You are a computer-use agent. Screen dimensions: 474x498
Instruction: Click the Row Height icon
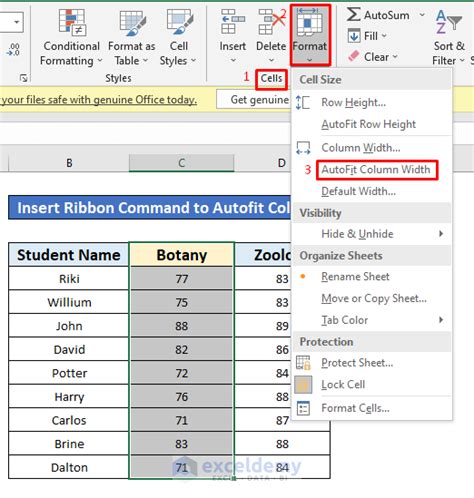[x=303, y=102]
